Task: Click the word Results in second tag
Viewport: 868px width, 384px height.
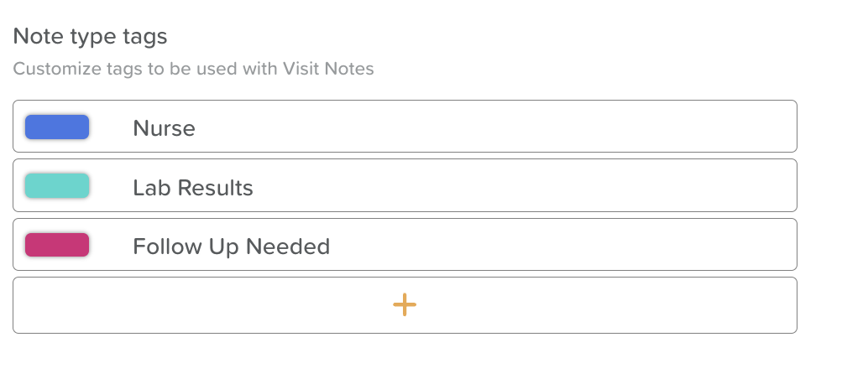Action: click(x=214, y=188)
